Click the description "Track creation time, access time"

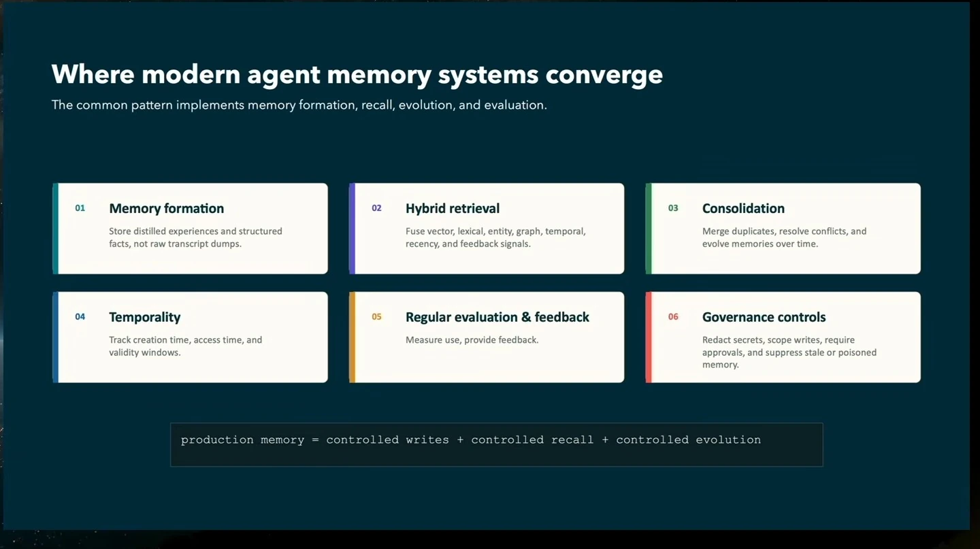tap(186, 346)
